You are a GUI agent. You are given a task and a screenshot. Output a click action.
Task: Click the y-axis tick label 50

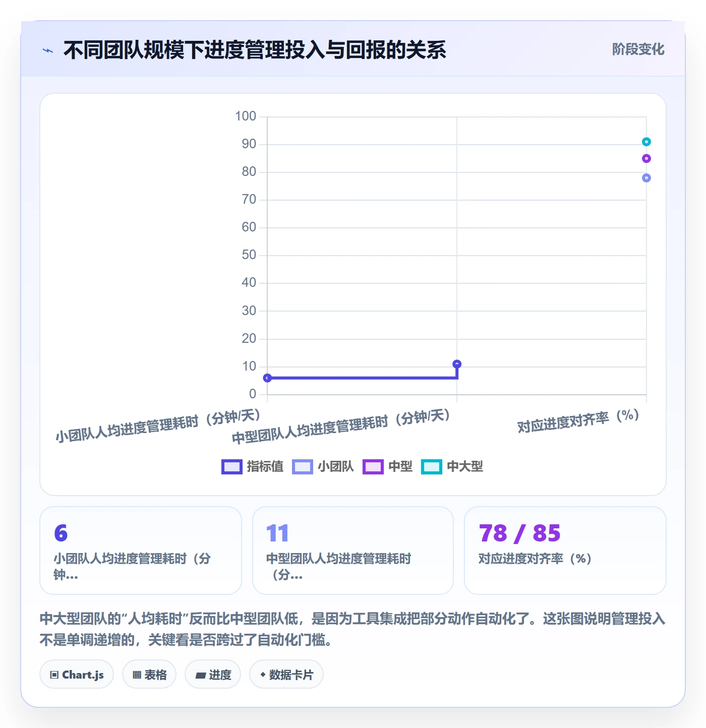point(249,255)
